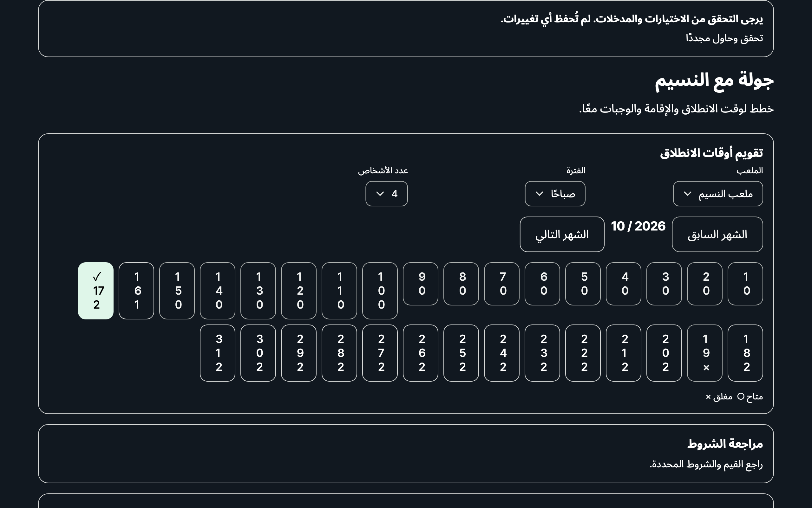The width and height of the screenshot is (812, 508).
Task: Select day 23 in the calendar
Action: point(542,353)
